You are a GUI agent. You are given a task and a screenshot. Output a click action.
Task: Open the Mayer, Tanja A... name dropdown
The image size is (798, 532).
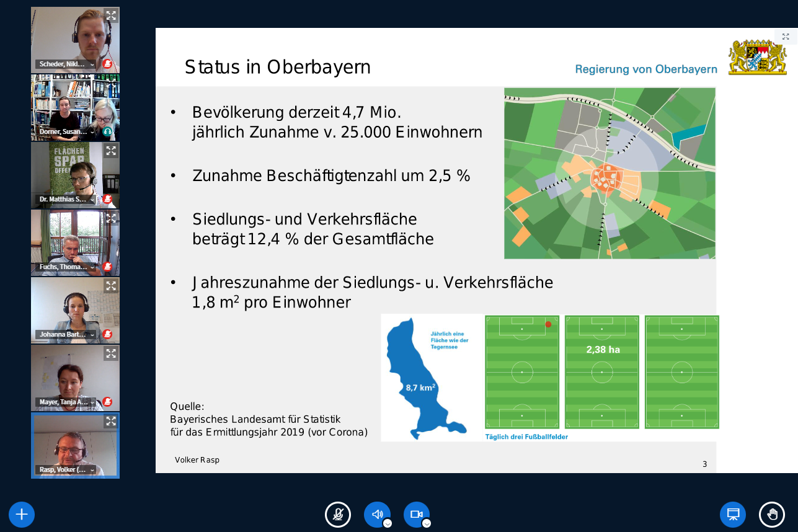(x=66, y=402)
